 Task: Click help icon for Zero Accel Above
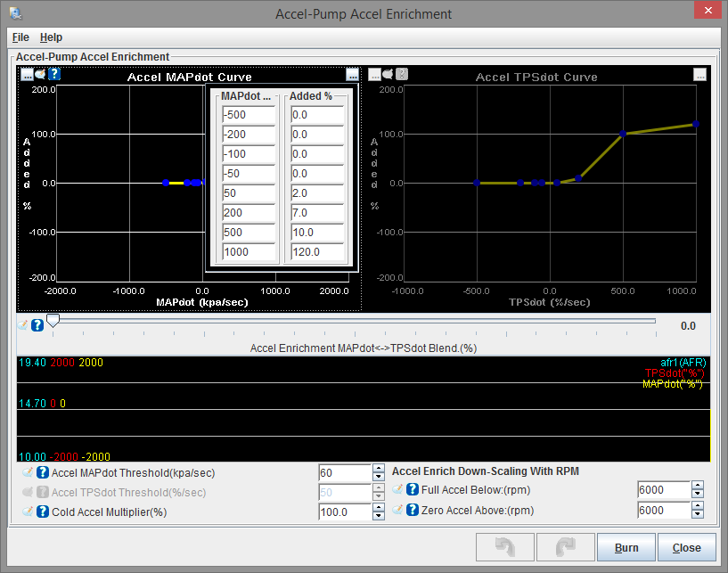click(412, 511)
